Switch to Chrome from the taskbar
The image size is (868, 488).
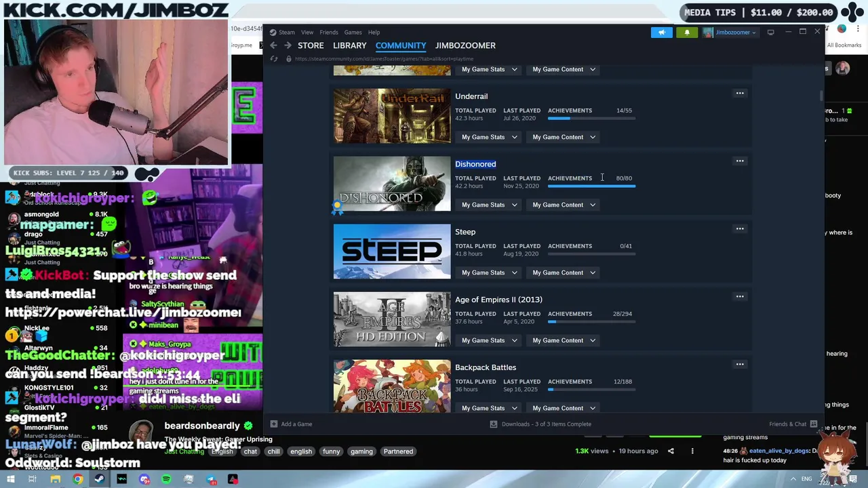tap(78, 479)
